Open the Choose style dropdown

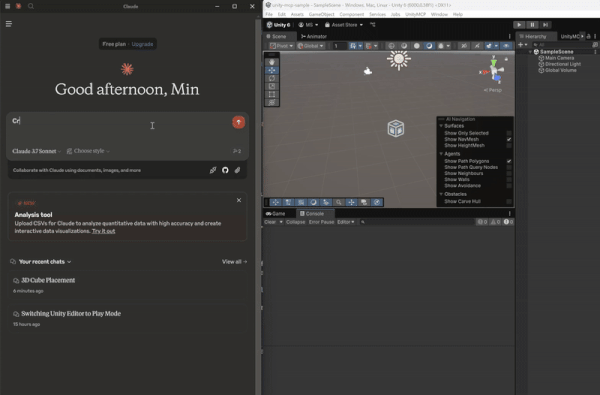88,151
